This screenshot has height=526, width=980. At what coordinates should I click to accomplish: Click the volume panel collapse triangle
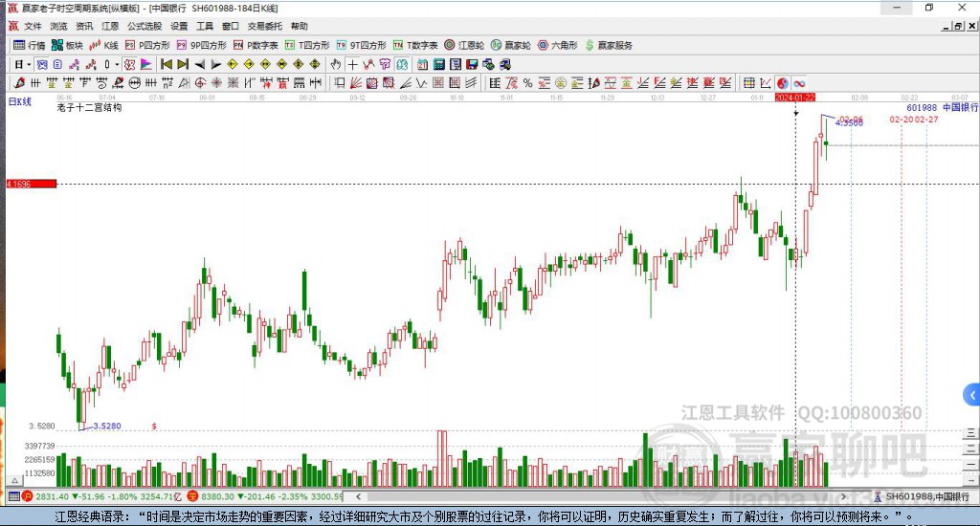pos(15,480)
